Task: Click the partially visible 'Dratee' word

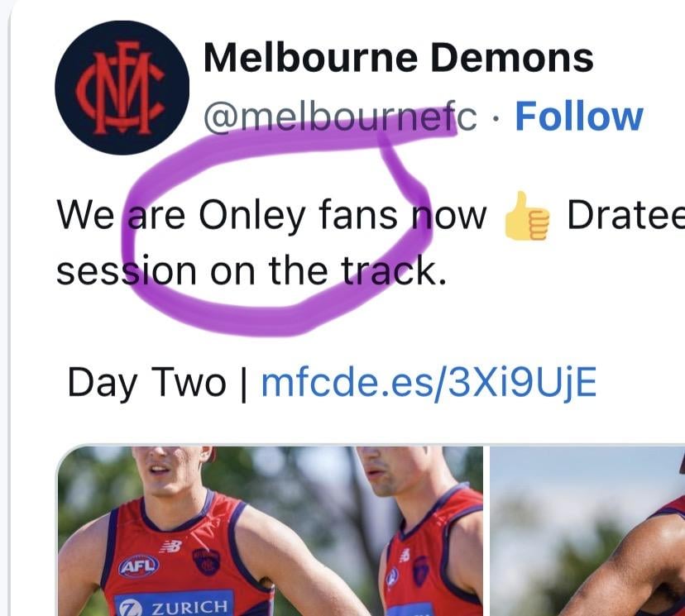Action: click(626, 215)
